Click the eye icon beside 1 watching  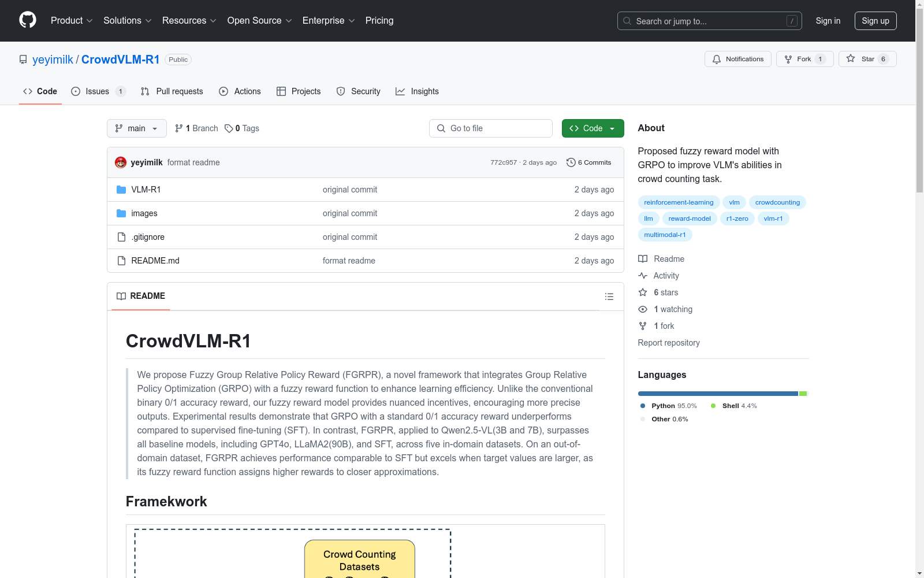643,309
